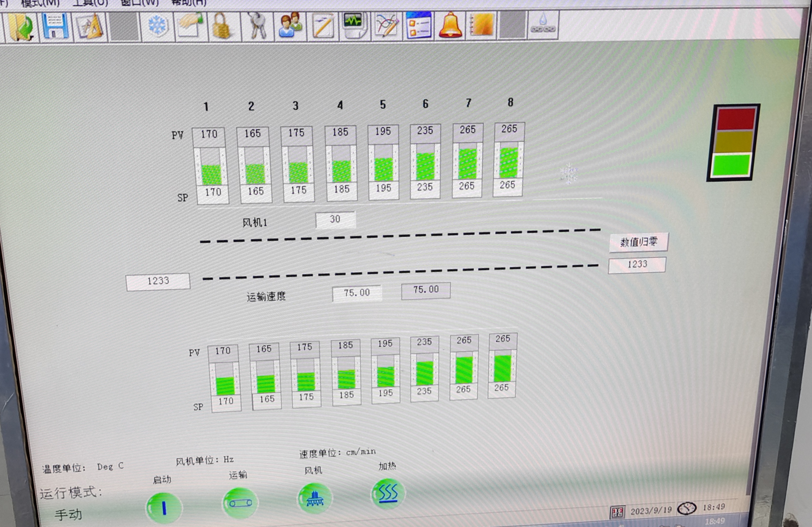Screen dimensions: 812x527
Task: Click the first 运输速度 75.00 field
Action: [x=357, y=293]
